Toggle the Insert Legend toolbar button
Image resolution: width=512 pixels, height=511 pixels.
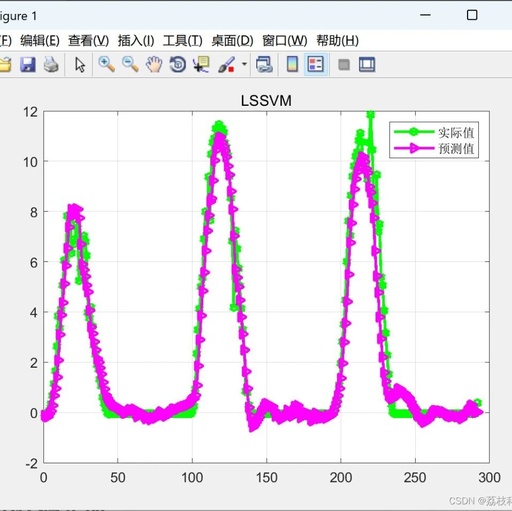(316, 64)
